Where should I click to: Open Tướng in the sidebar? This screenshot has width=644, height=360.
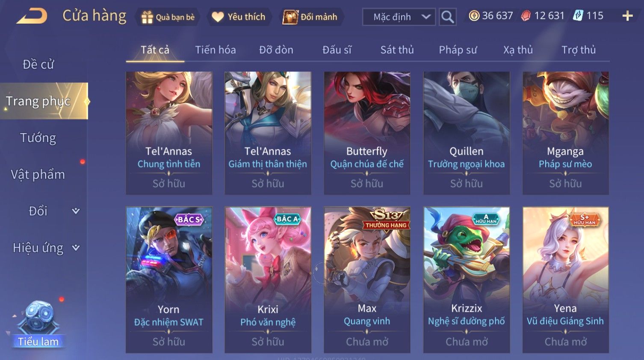[x=38, y=138]
